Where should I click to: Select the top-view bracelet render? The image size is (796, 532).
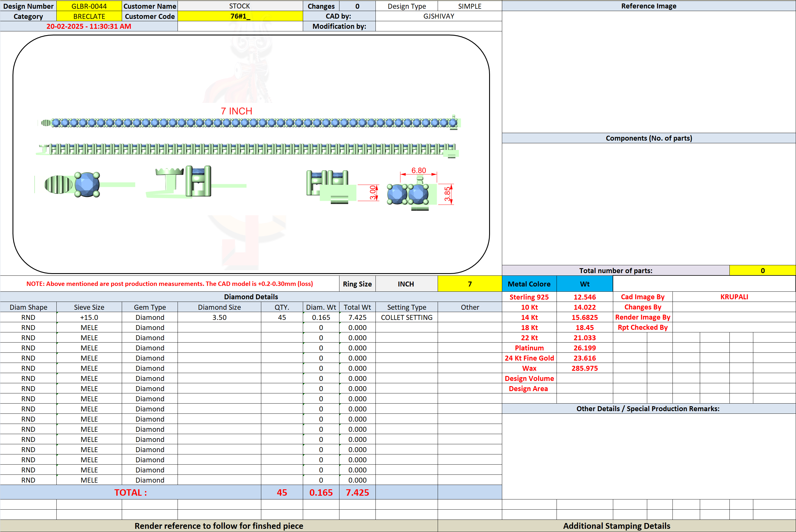[x=249, y=123]
